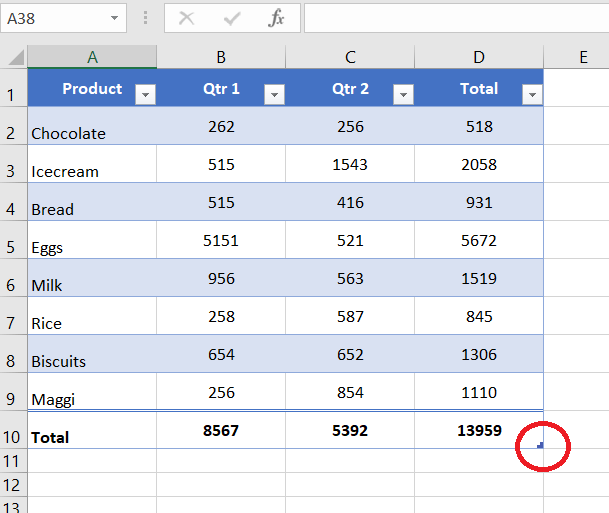Select cell with value 1519

[x=479, y=278]
